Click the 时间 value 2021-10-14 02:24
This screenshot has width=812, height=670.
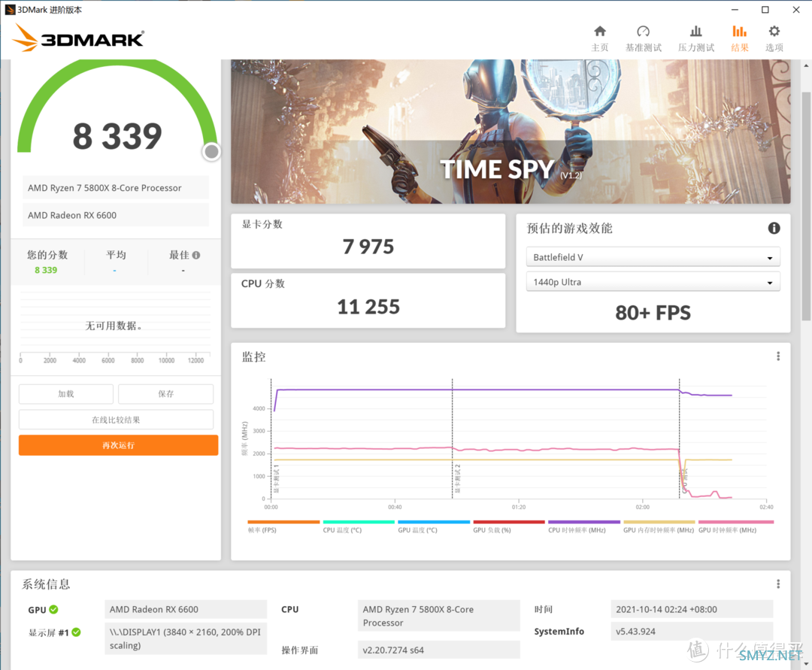coord(692,609)
